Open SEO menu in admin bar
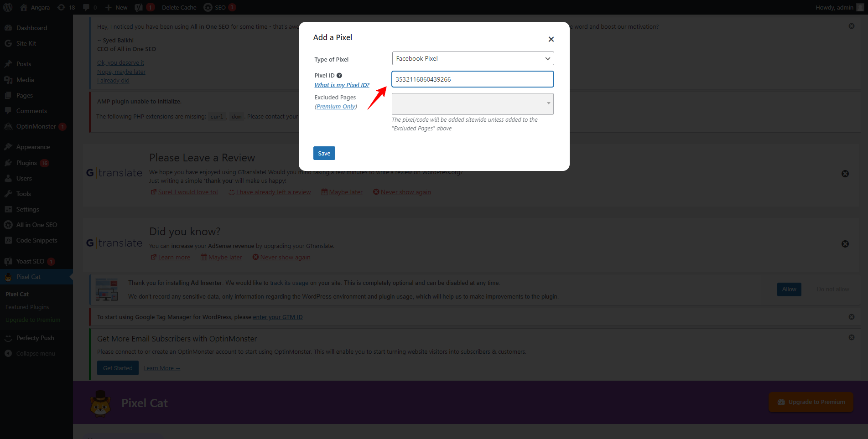This screenshot has height=439, width=868. click(x=219, y=7)
